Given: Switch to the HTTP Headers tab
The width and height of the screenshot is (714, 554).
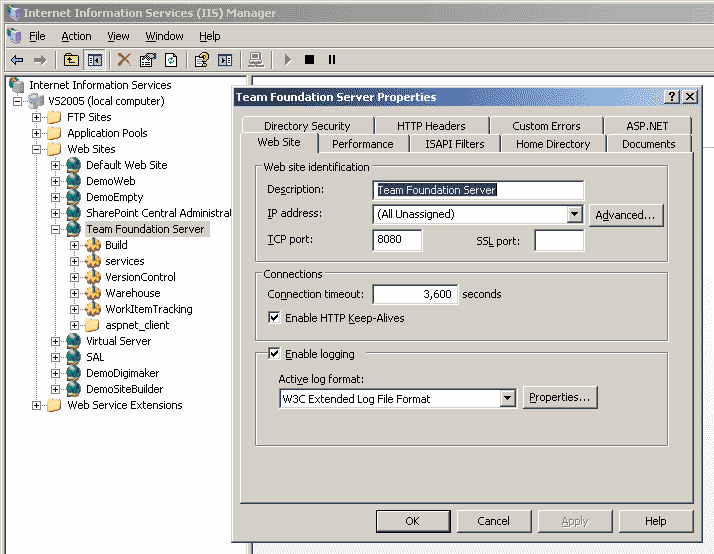Looking at the screenshot, I should [x=431, y=126].
